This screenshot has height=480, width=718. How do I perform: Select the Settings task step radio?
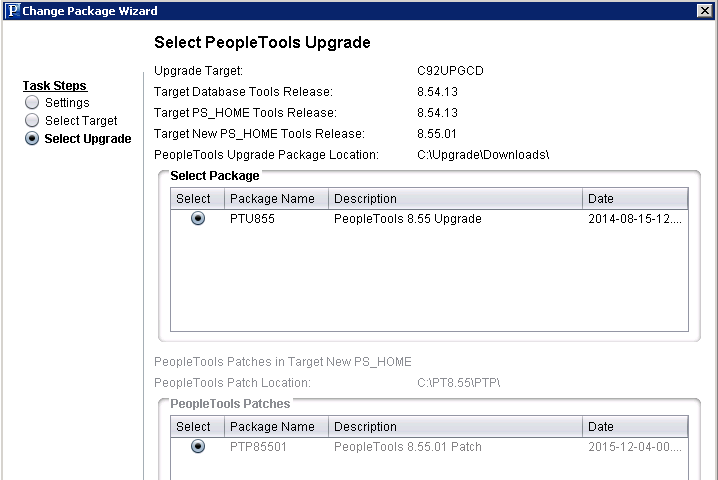pyautogui.click(x=32, y=102)
